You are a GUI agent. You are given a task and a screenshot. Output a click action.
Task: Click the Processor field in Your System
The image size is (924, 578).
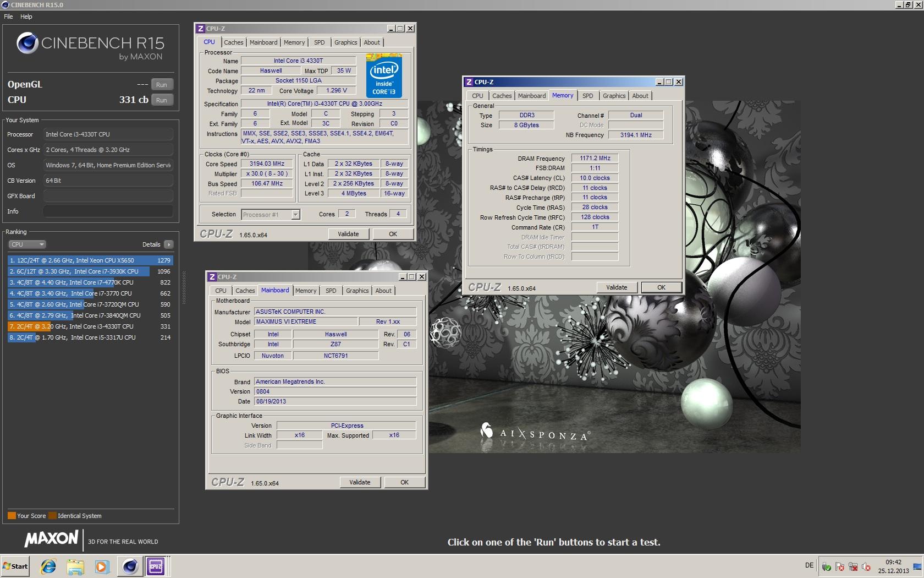tap(108, 134)
